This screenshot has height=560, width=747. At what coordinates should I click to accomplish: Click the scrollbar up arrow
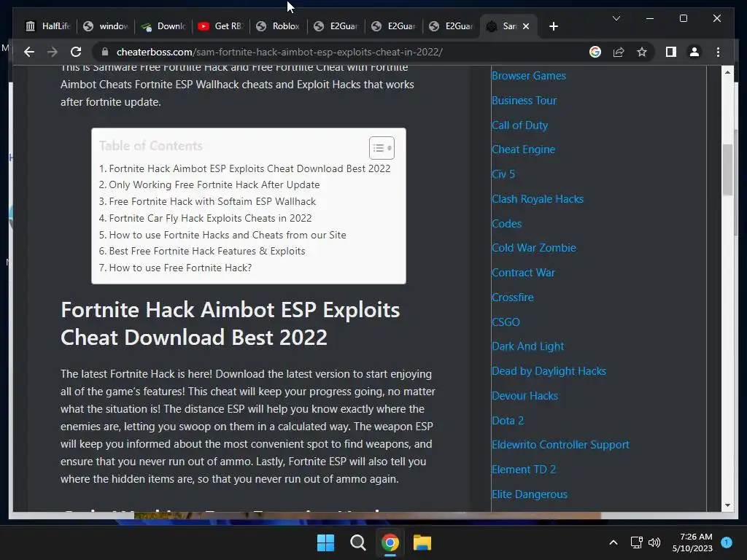pos(727,72)
